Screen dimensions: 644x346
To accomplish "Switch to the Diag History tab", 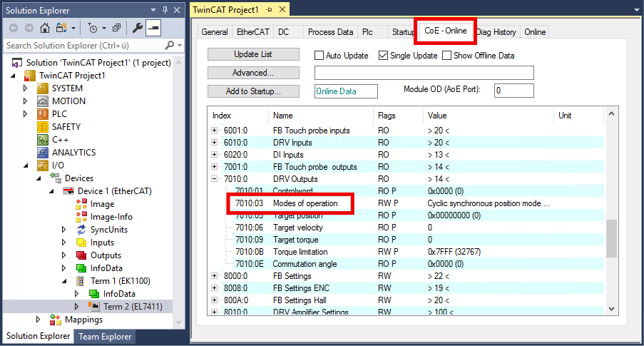I will [x=496, y=32].
